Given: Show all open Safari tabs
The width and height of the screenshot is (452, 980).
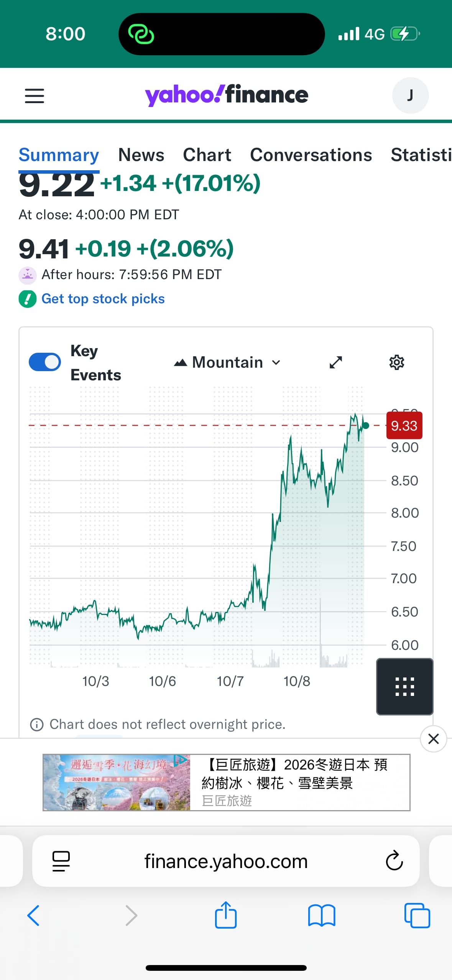Looking at the screenshot, I should pos(417,915).
